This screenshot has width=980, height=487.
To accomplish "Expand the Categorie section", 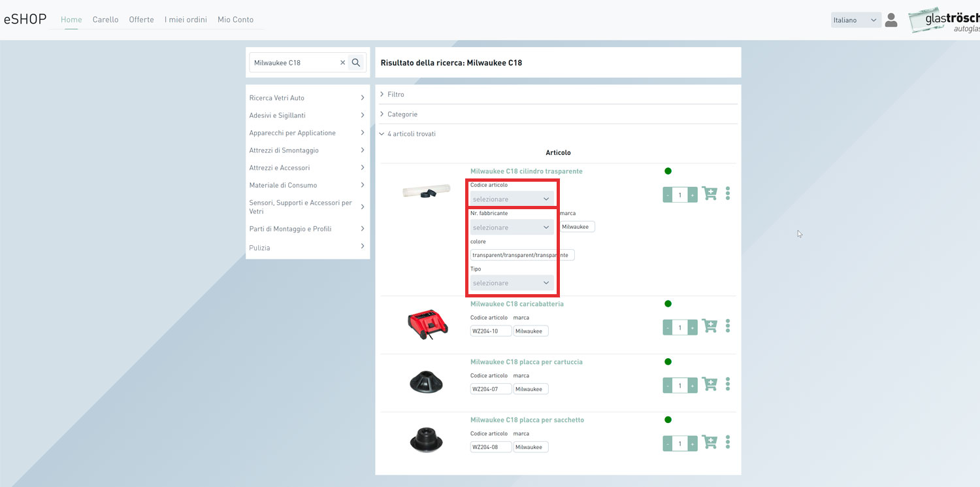I will (399, 114).
